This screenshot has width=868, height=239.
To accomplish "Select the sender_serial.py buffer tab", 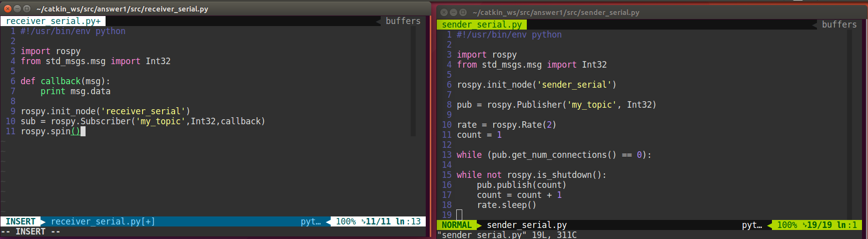I will (x=482, y=25).
